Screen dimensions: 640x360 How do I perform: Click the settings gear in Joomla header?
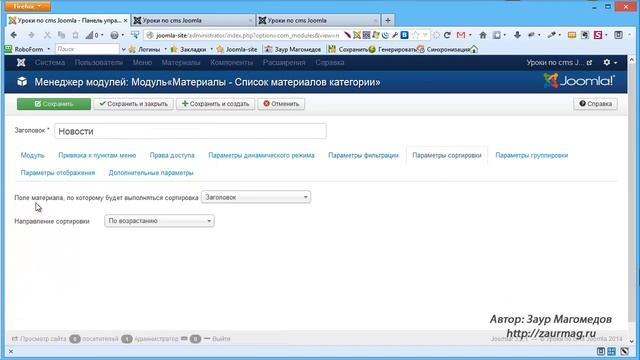click(607, 62)
